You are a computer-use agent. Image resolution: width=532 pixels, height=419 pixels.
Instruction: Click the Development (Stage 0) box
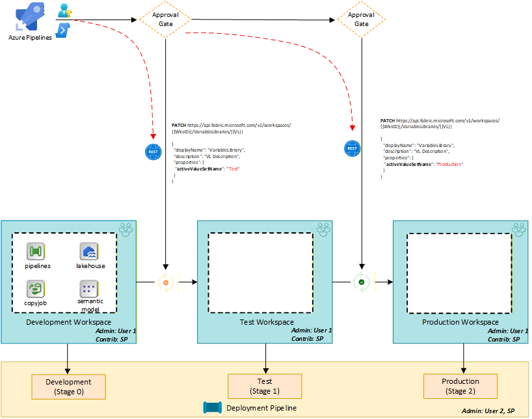coord(68,386)
